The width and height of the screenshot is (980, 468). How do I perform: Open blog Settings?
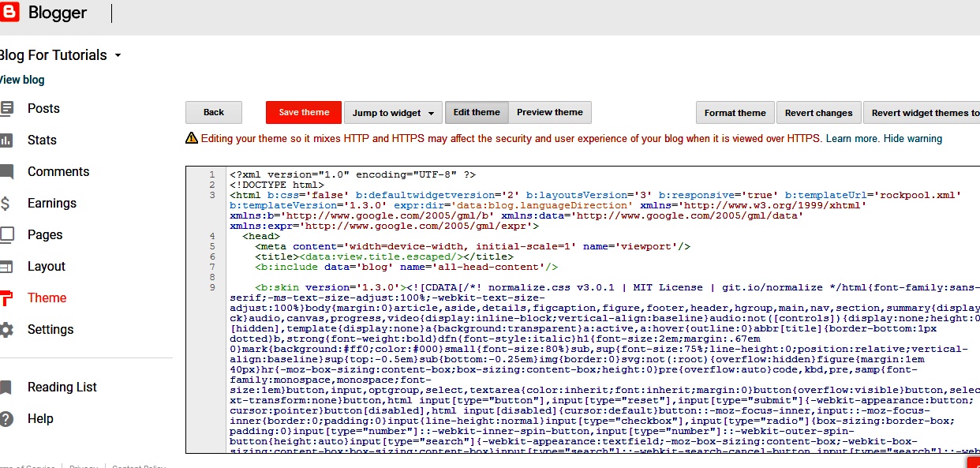coord(50,330)
